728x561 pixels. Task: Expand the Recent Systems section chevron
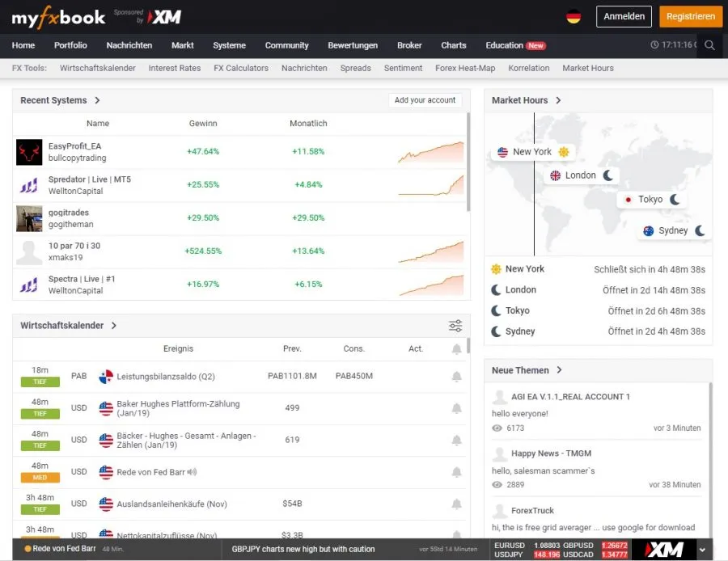click(x=97, y=100)
